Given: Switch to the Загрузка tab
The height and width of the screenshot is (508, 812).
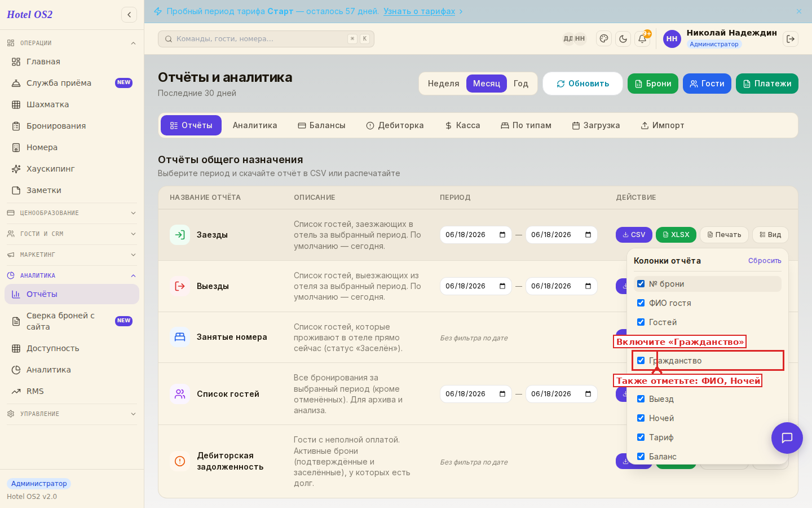Looking at the screenshot, I should coord(596,125).
